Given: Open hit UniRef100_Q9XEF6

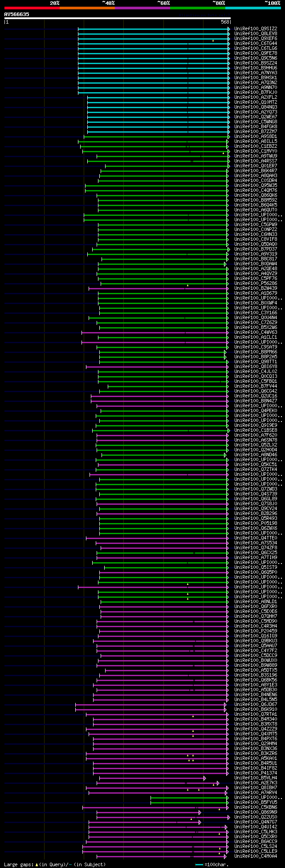Looking at the screenshot, I should click(x=256, y=39).
